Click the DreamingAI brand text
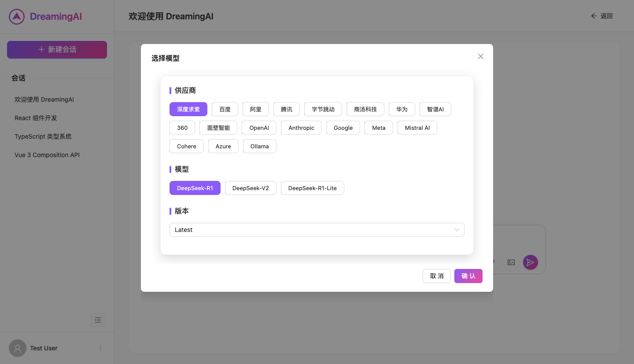Viewport: 634px width, 364px height. click(56, 17)
